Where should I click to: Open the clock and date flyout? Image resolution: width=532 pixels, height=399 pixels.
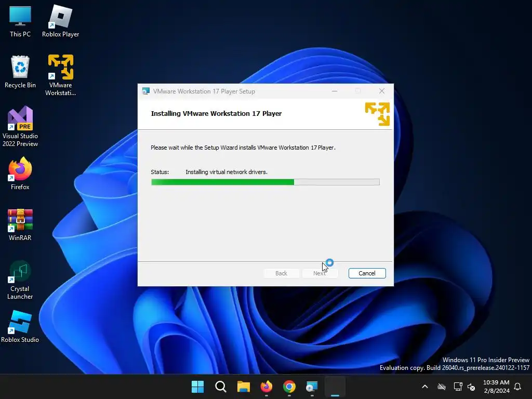(x=496, y=387)
